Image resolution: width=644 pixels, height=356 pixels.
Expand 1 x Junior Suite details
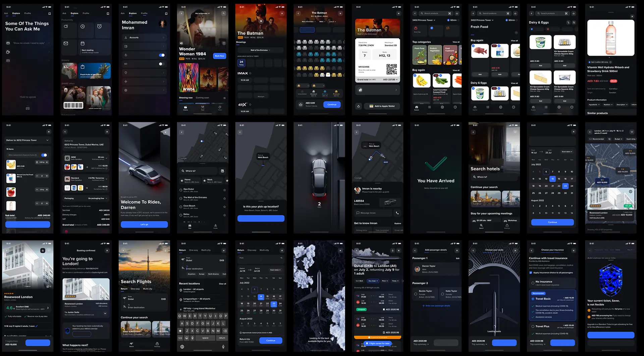point(105,313)
